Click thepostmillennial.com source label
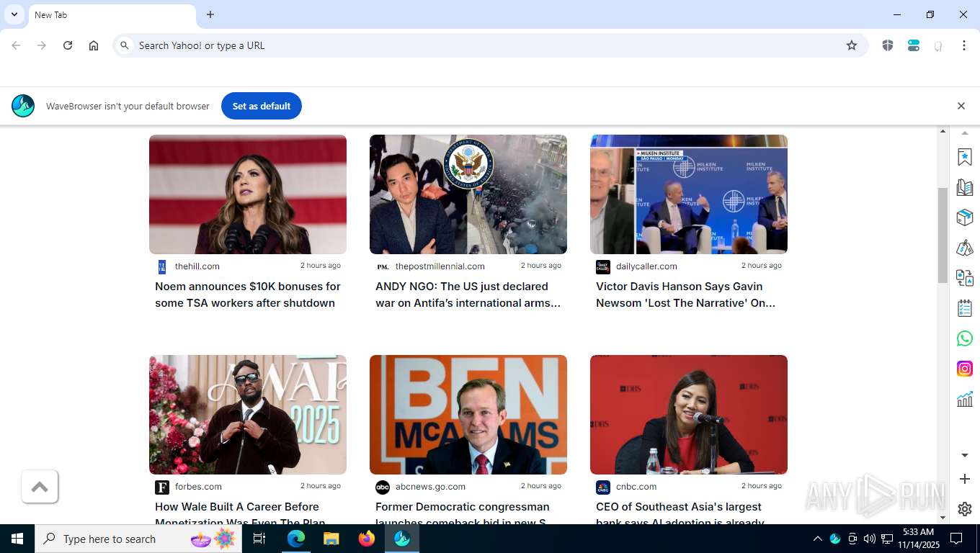Screen dimensions: 980x553 coord(440,266)
